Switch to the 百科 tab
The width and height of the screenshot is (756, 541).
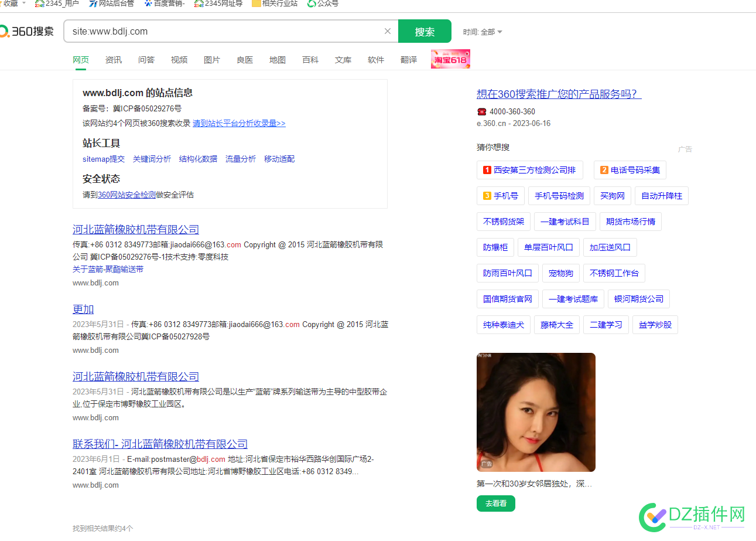(310, 60)
